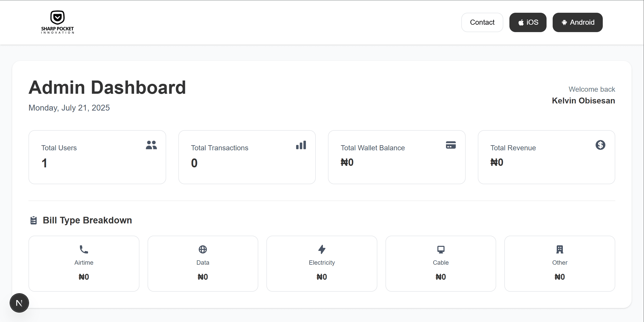Screen dimensions: 644x322
Task: Download the Android app
Action: pos(577,22)
